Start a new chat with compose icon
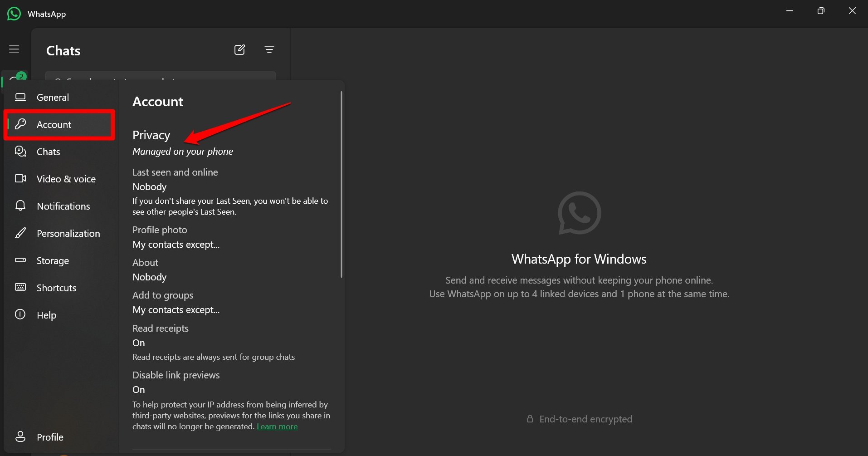Screen dimensions: 868x456 coord(239,49)
